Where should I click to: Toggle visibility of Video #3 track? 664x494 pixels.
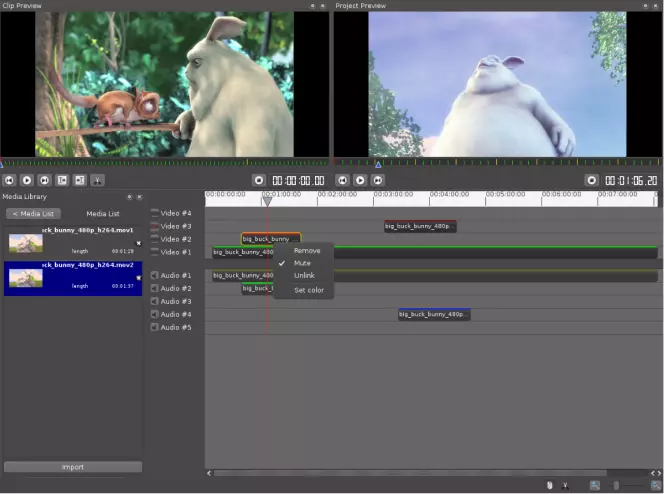(x=155, y=226)
